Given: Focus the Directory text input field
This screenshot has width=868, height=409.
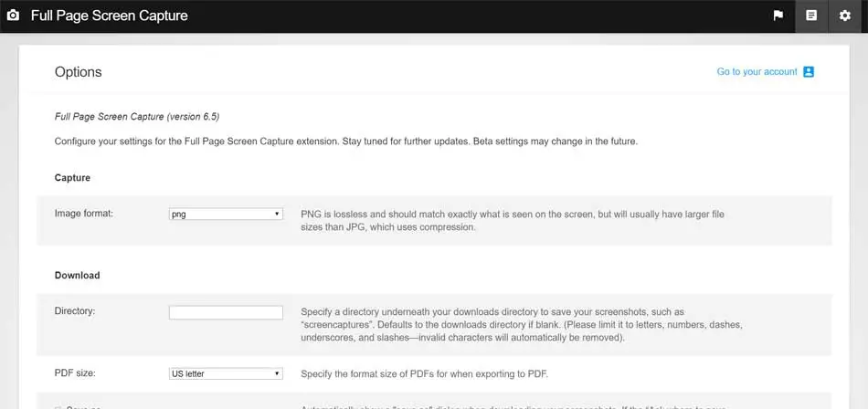Looking at the screenshot, I should point(226,312).
